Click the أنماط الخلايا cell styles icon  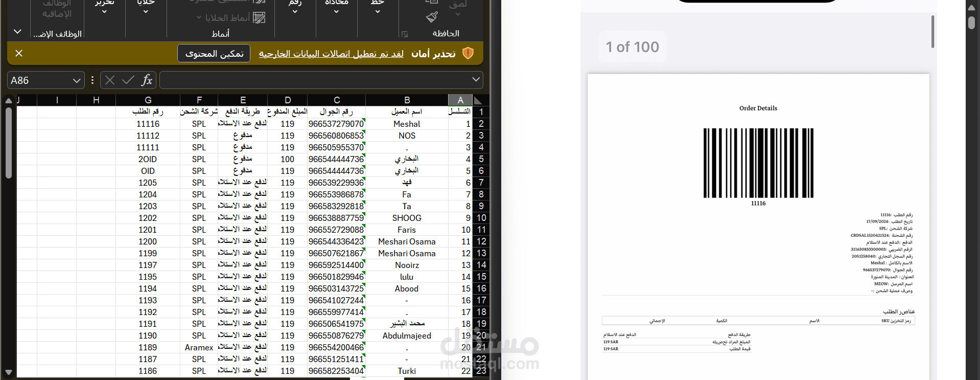(x=260, y=18)
